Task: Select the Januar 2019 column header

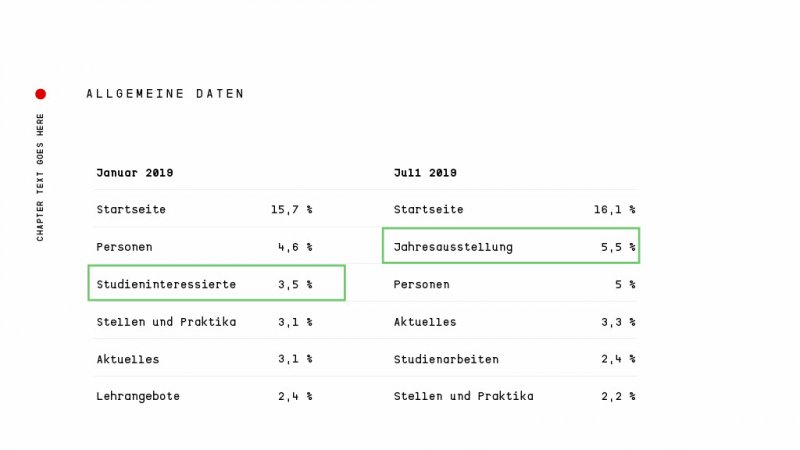Action: [x=134, y=173]
